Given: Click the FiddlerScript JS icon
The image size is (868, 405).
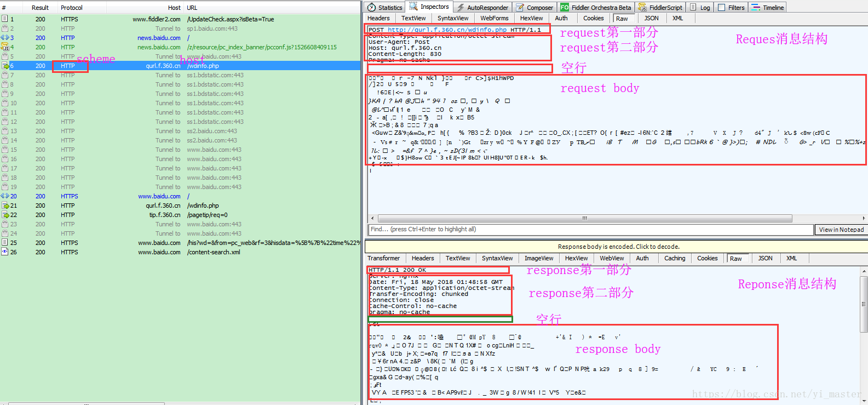Looking at the screenshot, I should tap(642, 7).
